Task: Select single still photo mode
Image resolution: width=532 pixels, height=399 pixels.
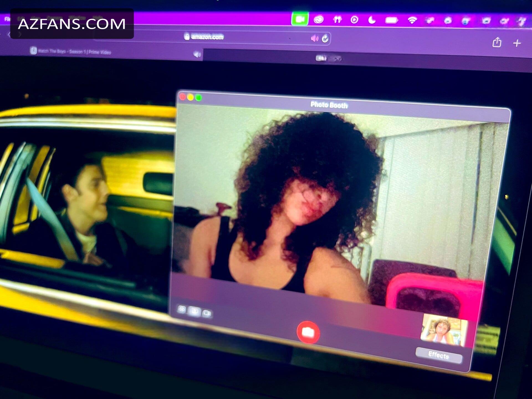Action: pyautogui.click(x=194, y=311)
